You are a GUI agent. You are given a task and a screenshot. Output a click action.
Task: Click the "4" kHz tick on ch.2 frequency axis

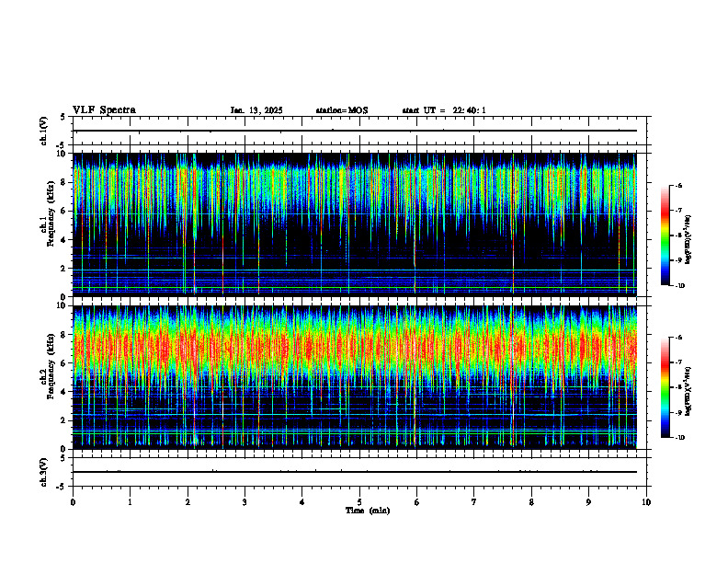coord(63,392)
